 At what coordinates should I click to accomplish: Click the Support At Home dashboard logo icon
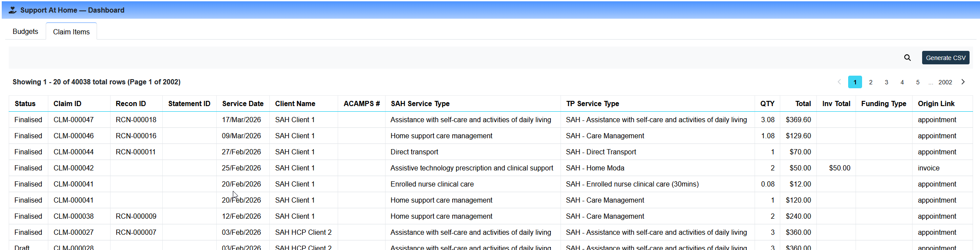[13, 10]
